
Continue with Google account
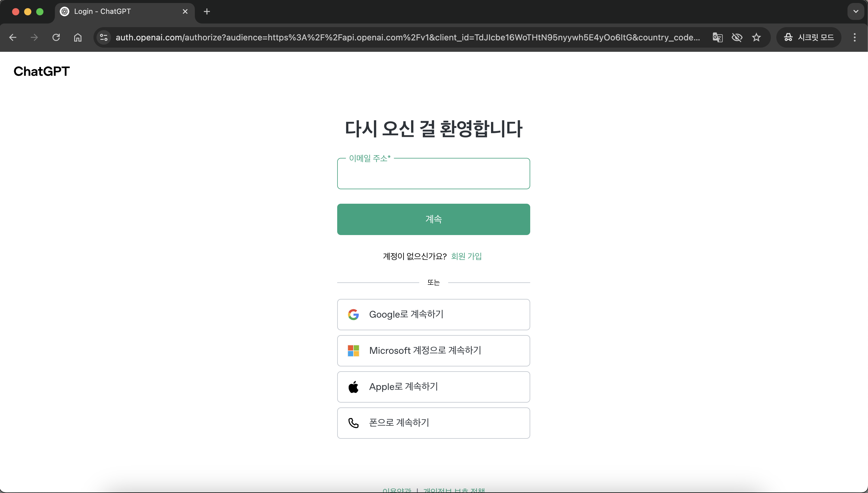433,314
